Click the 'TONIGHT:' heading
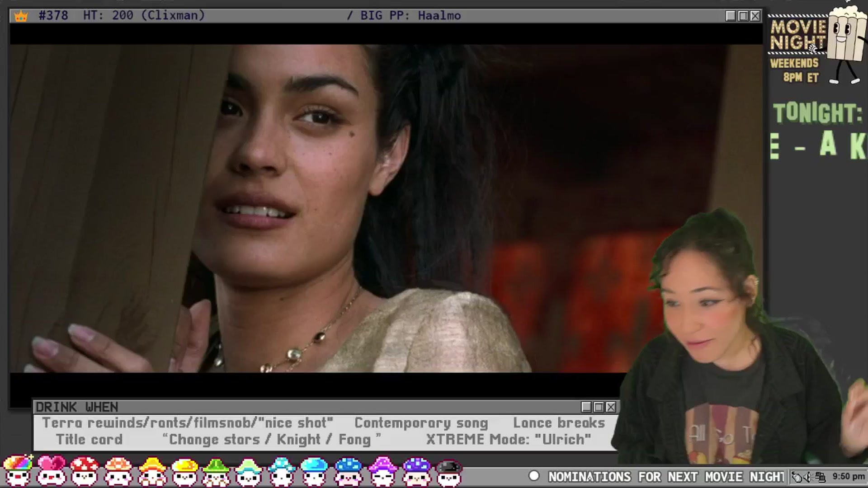The image size is (868, 488). [818, 113]
